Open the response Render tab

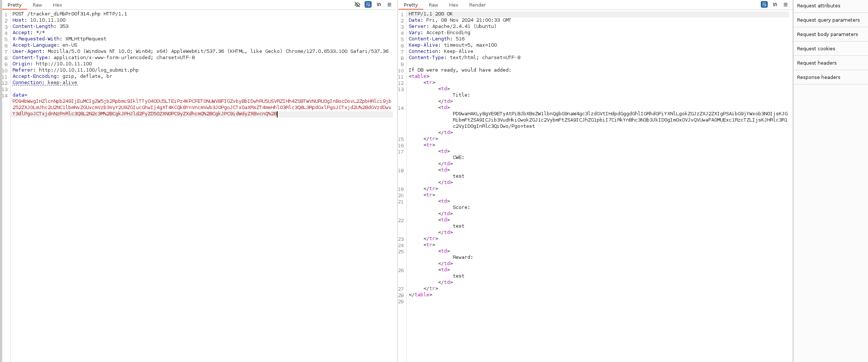477,5
